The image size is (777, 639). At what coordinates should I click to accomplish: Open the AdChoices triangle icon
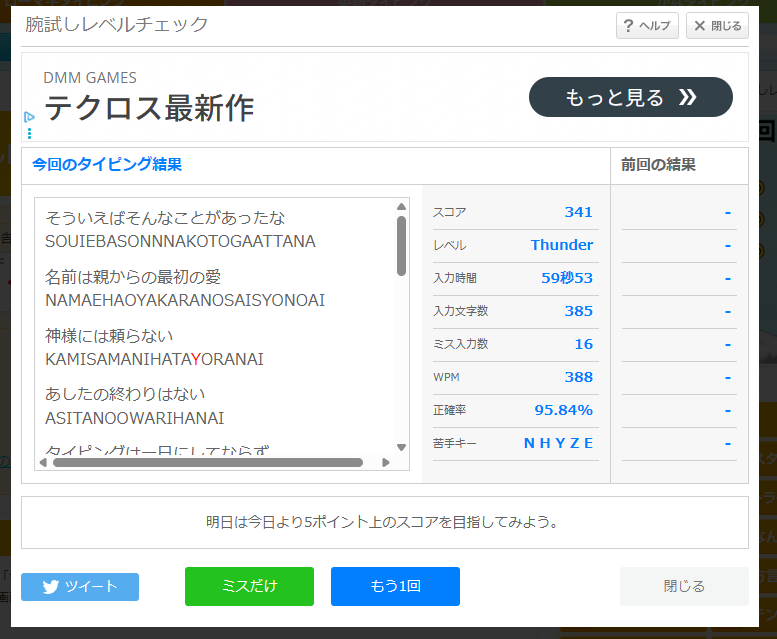29,117
